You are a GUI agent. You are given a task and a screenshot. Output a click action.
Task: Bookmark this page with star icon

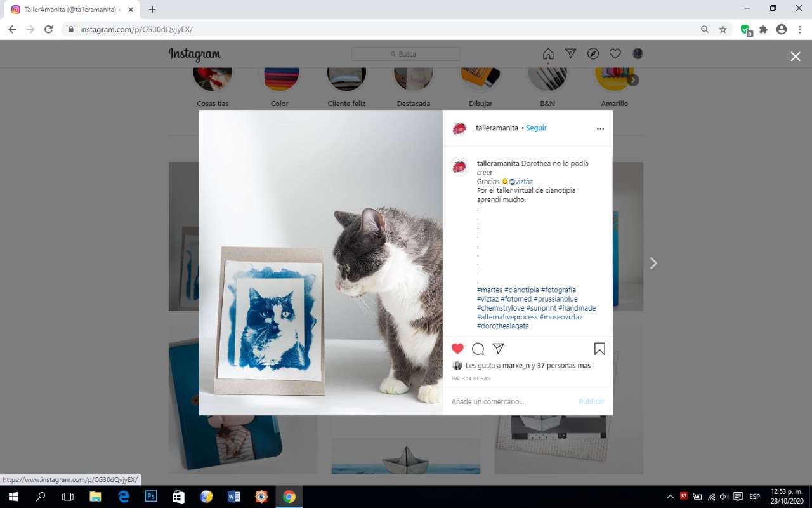click(x=723, y=29)
